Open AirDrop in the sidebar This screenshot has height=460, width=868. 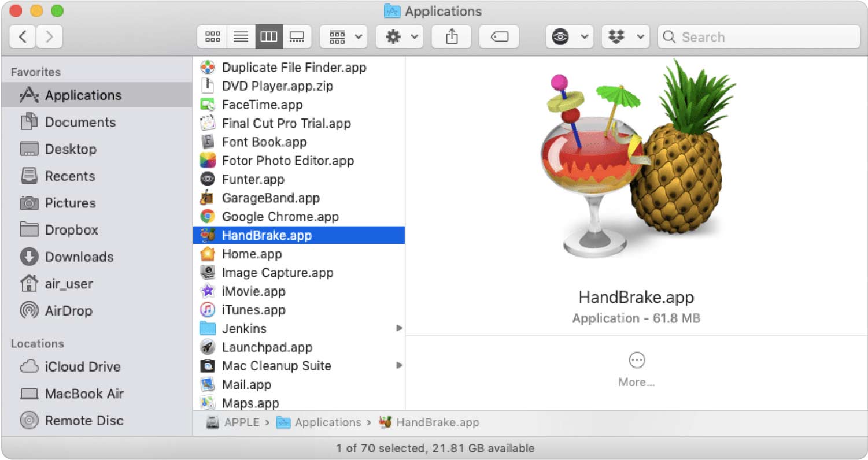point(97,310)
